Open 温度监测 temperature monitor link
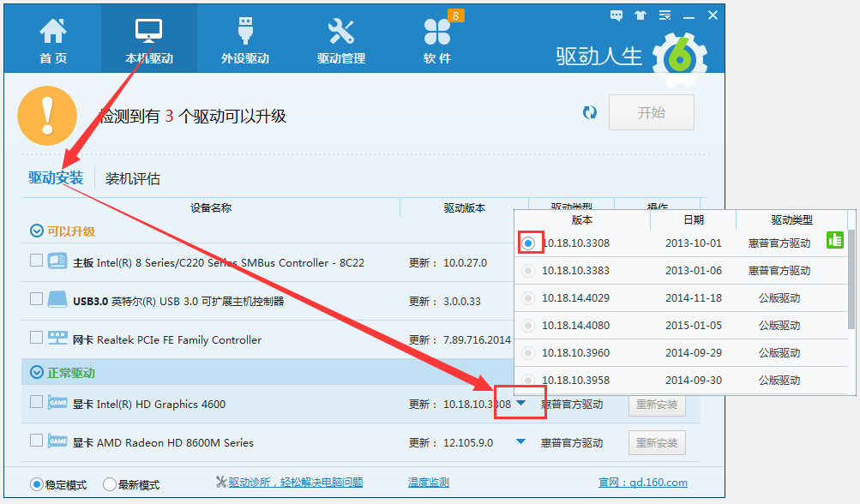Viewport: 860px width, 504px height. click(x=429, y=482)
